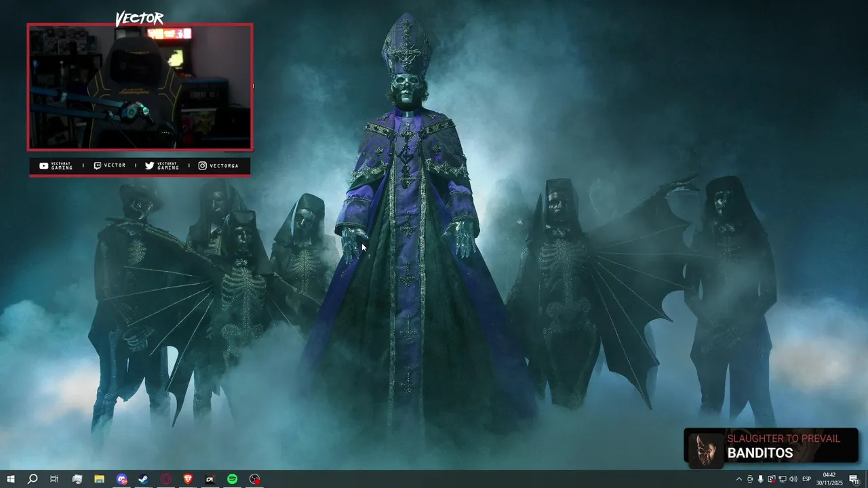Click the Twitter Vectorat Gaming label
The height and width of the screenshot is (488, 868).
click(x=162, y=165)
